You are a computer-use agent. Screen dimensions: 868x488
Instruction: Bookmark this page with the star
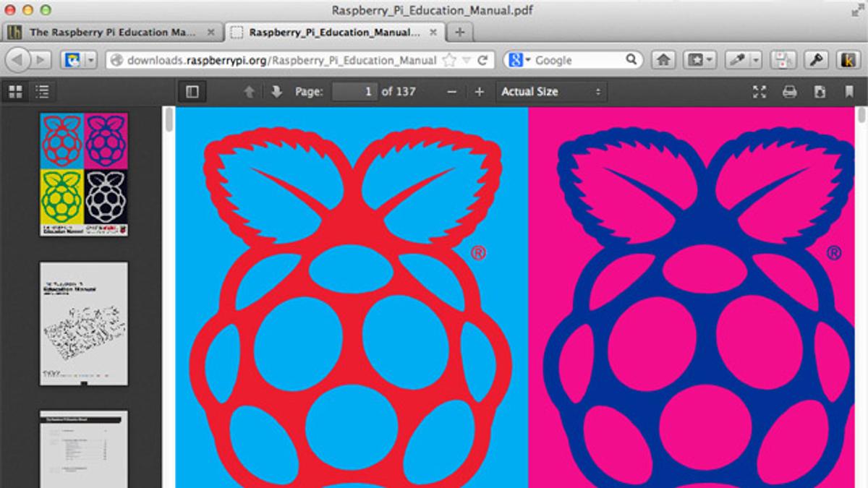coord(449,60)
